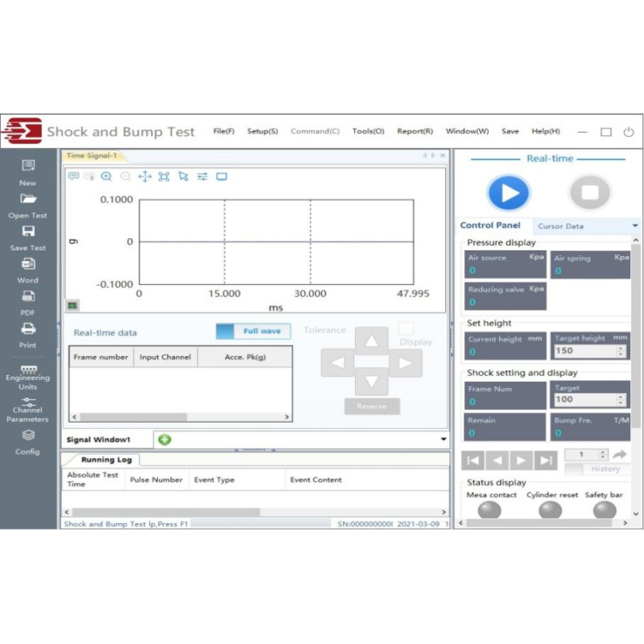Start the test with Play button
Viewport: 644px width, 644px height.
pos(509,192)
